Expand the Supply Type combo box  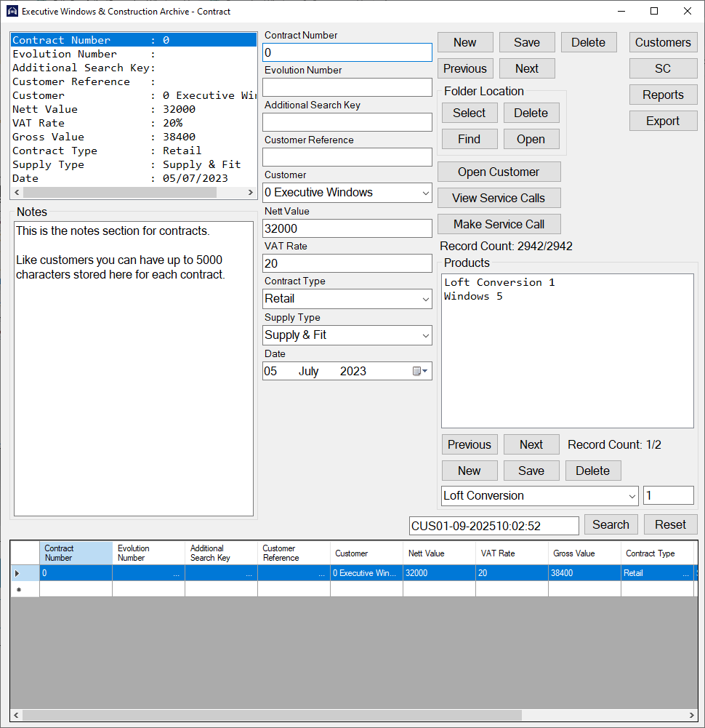click(425, 335)
